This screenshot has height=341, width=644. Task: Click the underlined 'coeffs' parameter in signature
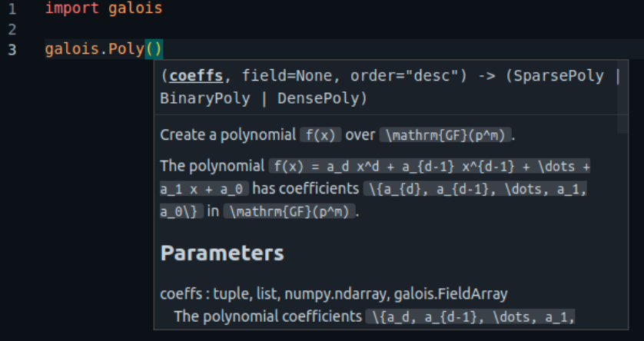coord(196,76)
